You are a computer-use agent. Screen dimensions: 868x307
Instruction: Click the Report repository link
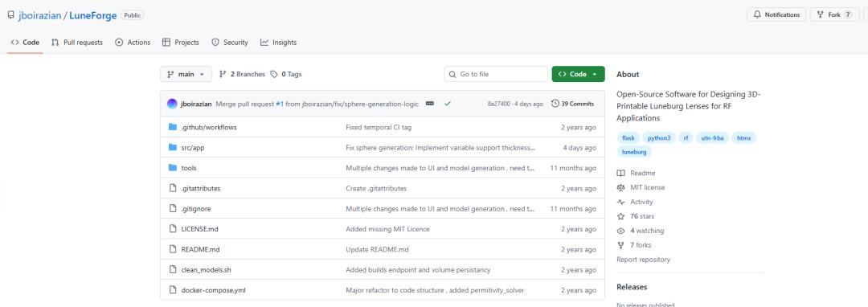point(643,260)
